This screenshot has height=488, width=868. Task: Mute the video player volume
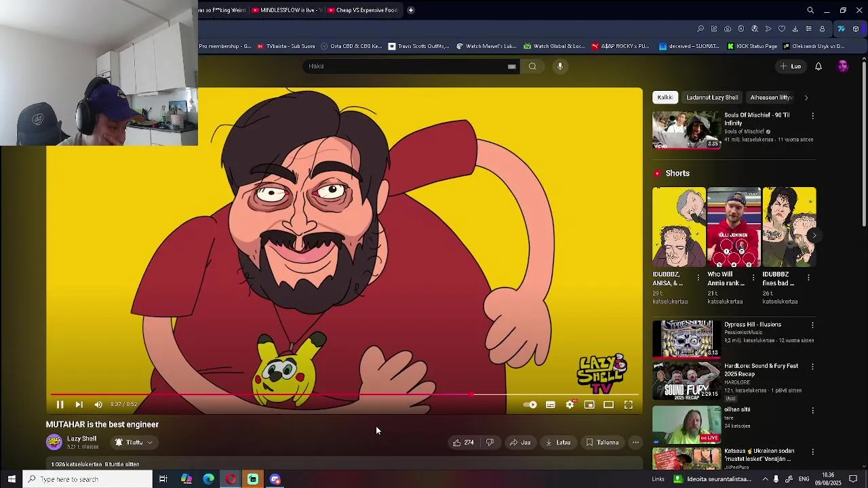98,405
